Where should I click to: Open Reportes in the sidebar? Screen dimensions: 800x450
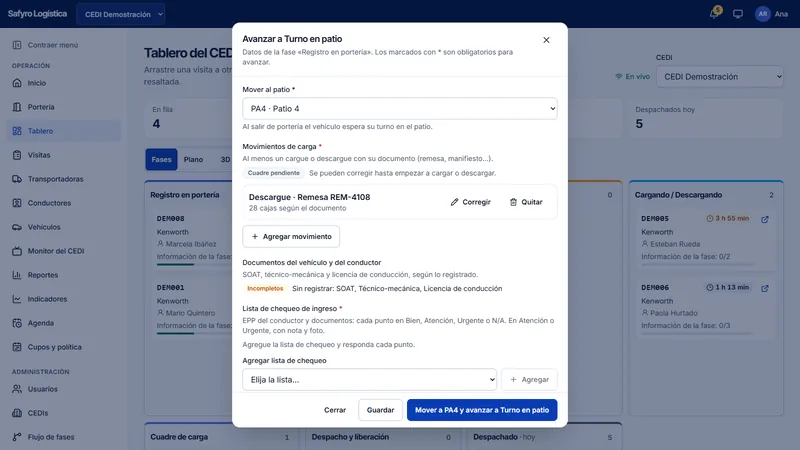(63, 274)
